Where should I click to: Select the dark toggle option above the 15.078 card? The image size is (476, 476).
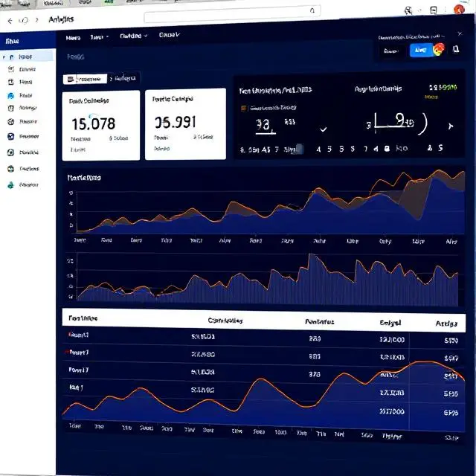(123, 78)
